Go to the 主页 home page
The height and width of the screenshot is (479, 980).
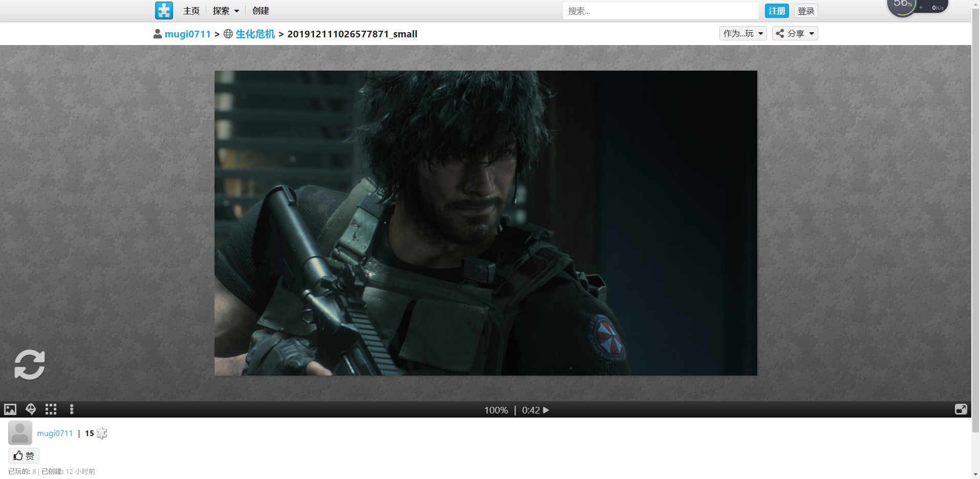pos(191,11)
